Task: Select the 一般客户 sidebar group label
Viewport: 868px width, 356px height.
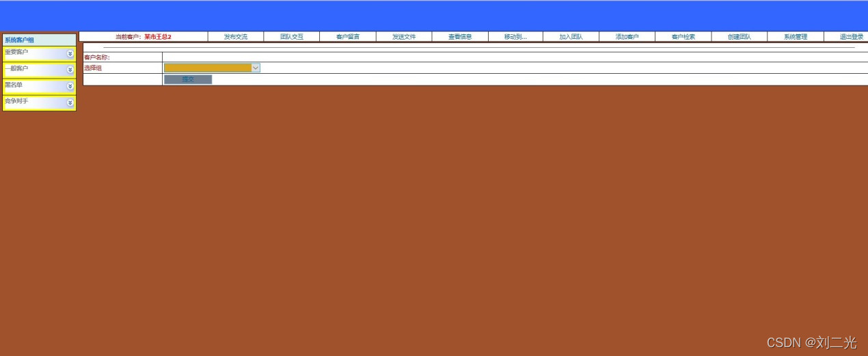Action: tap(17, 68)
